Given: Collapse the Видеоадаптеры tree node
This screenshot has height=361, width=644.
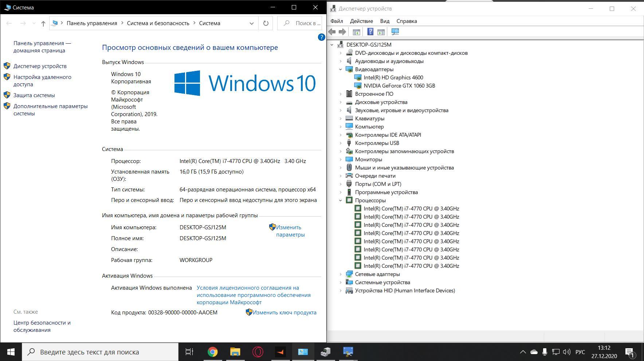Looking at the screenshot, I should [341, 69].
